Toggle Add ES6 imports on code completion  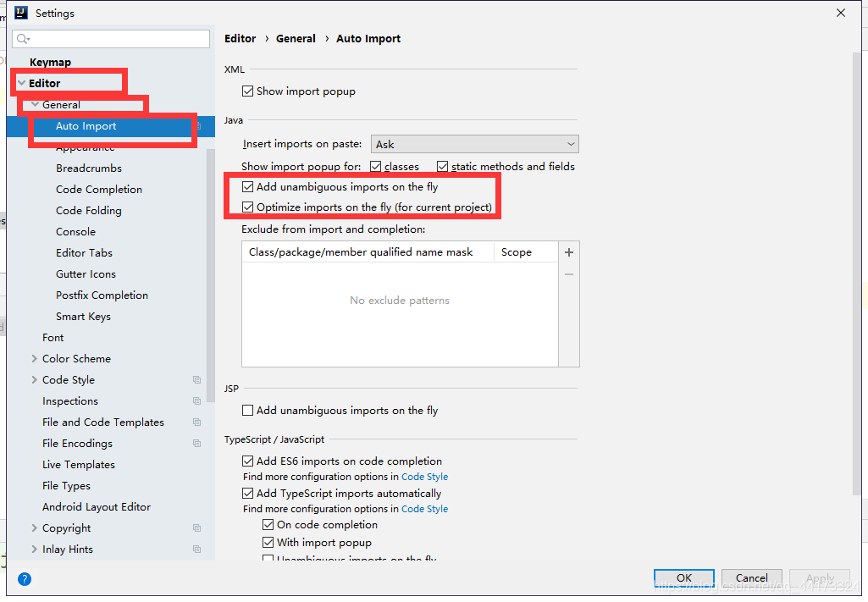coord(247,461)
